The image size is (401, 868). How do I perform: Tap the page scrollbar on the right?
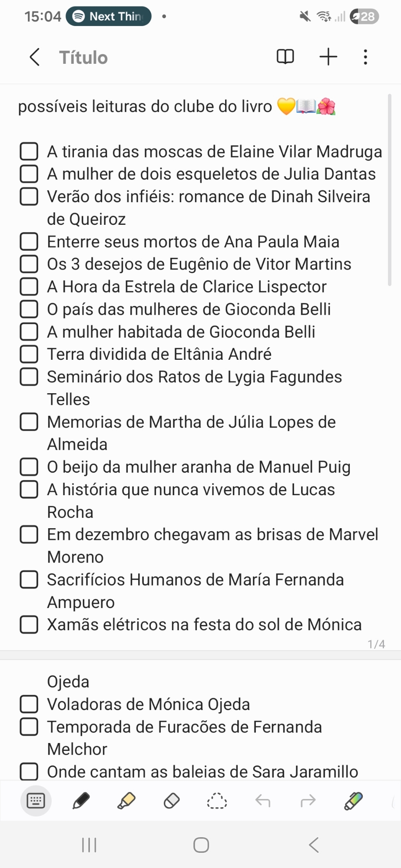(390, 191)
